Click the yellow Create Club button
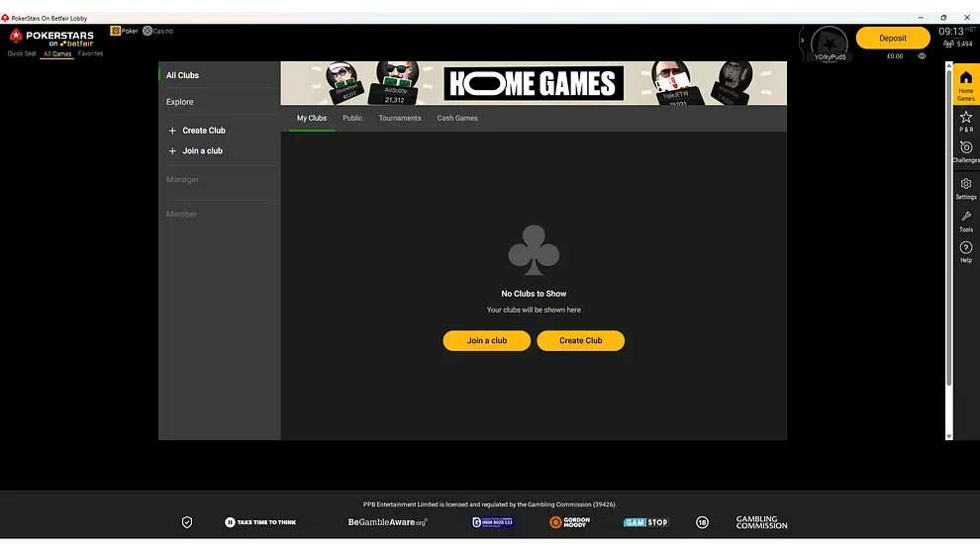980x551 pixels. pyautogui.click(x=581, y=340)
